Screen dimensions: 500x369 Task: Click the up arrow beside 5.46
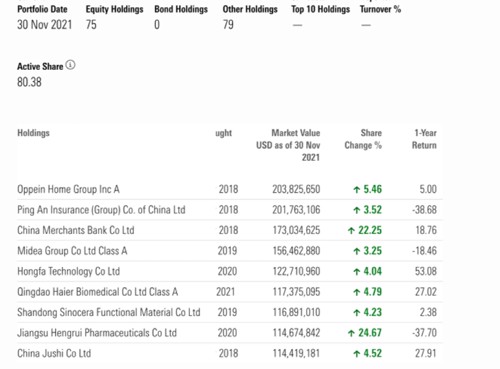[357, 190]
